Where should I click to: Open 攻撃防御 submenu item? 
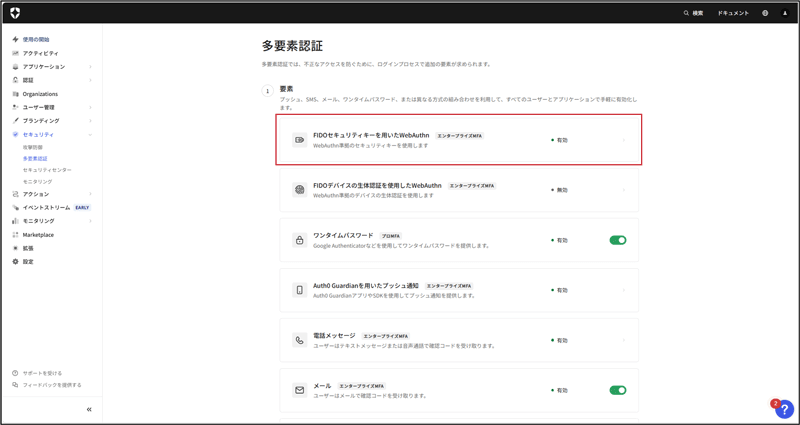(x=33, y=147)
